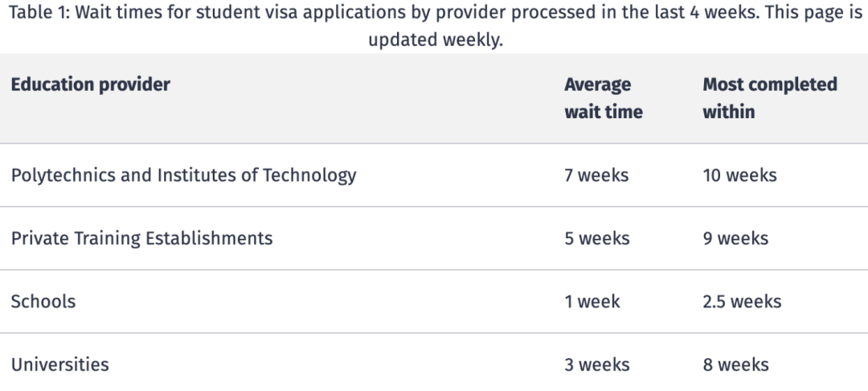The height and width of the screenshot is (391, 868).
Task: Click the word 'Technology' in Polytechnics row
Action: [x=309, y=175]
